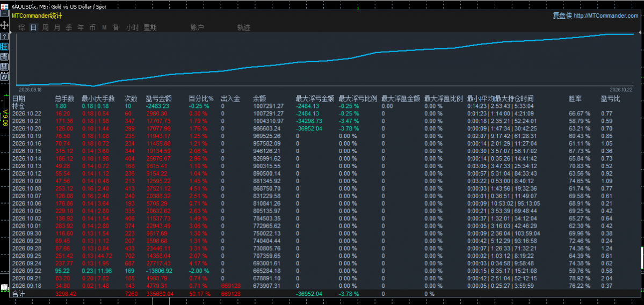Click the 盈亏金额 column header
The image size is (644, 305).
point(158,98)
